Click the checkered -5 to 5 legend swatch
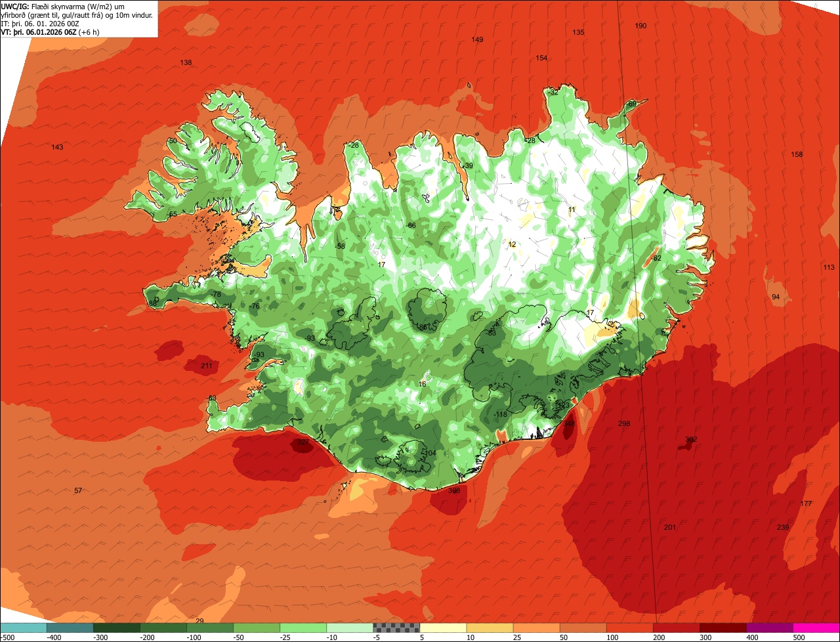 [x=396, y=628]
